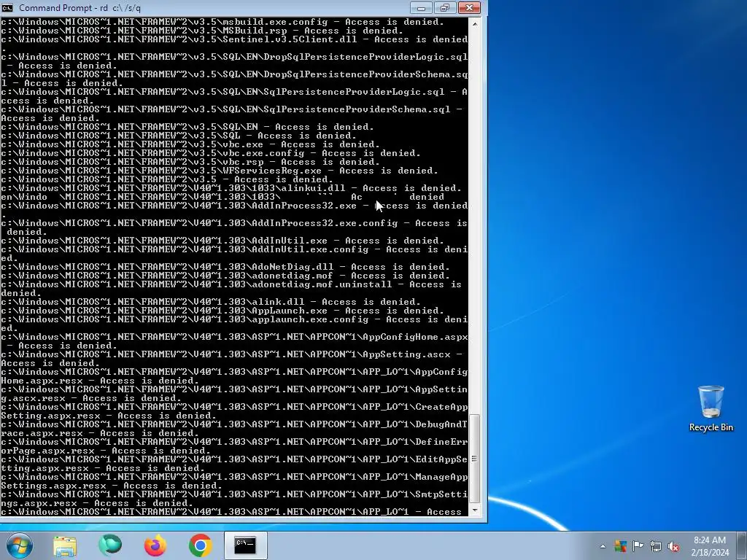Click the v3.5\SQL\EN access denied line
Image resolution: width=747 pixels, height=560 pixels.
click(x=187, y=127)
